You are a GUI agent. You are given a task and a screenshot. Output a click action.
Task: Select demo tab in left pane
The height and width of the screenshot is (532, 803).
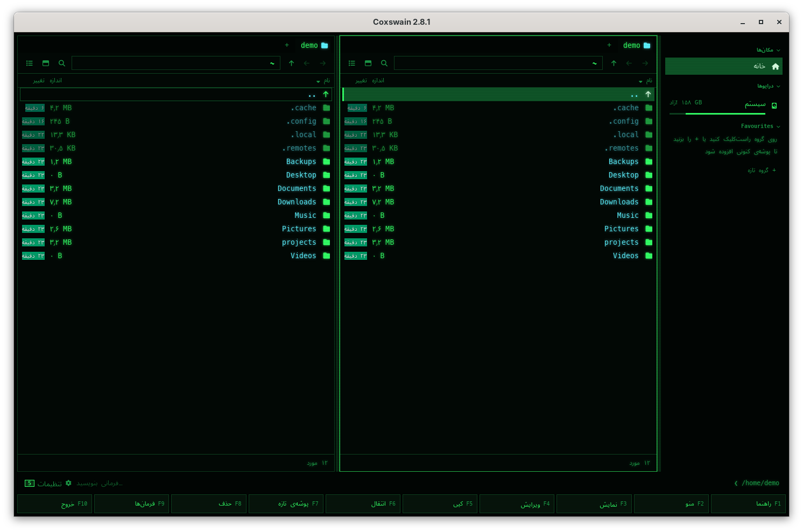pos(314,45)
